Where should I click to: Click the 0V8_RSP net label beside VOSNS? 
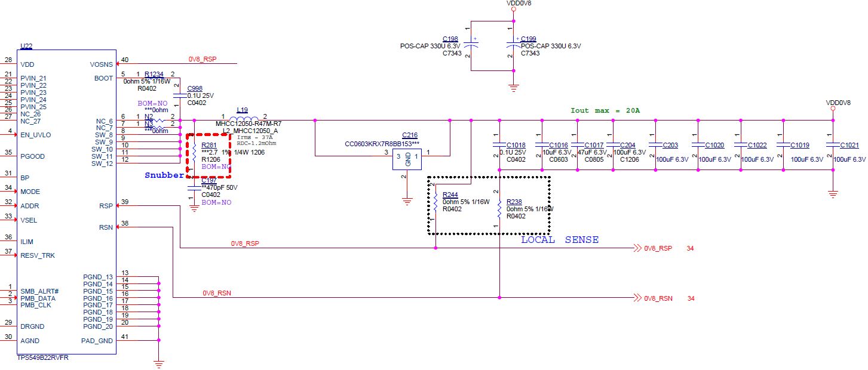click(x=203, y=60)
